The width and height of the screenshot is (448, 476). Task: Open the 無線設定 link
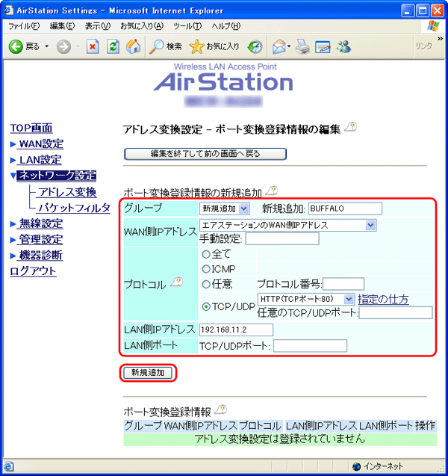(x=41, y=224)
